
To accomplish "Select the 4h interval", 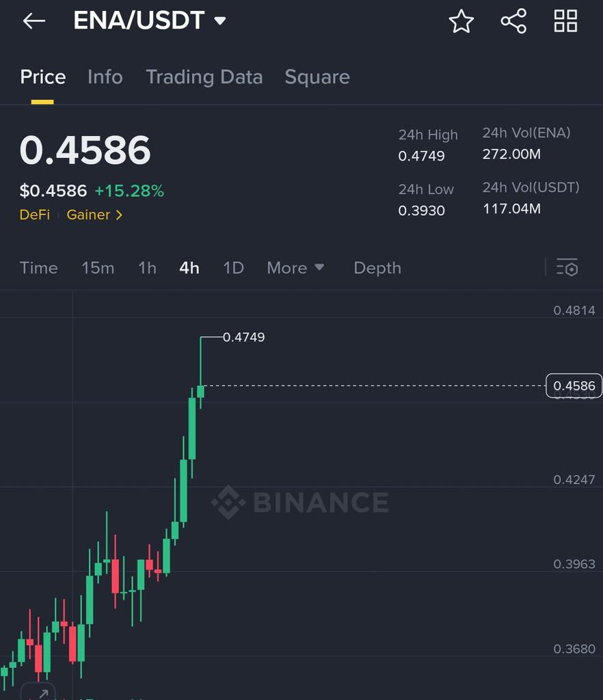I will [x=189, y=268].
